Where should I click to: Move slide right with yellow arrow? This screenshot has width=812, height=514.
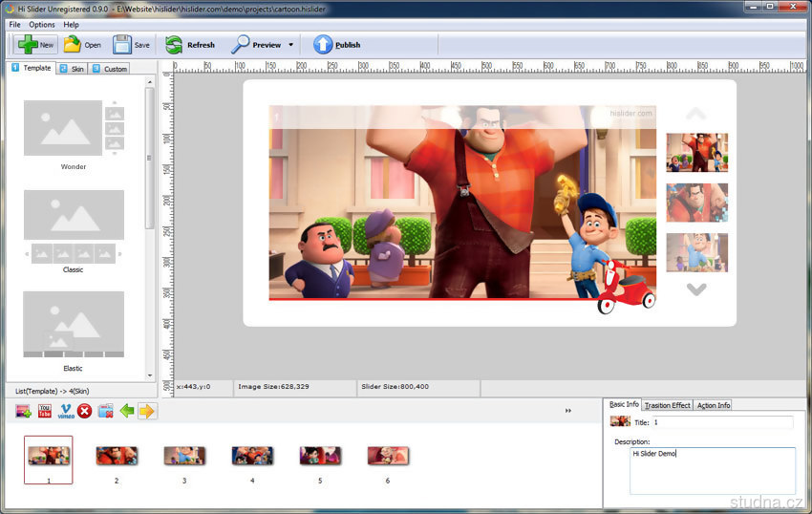146,411
